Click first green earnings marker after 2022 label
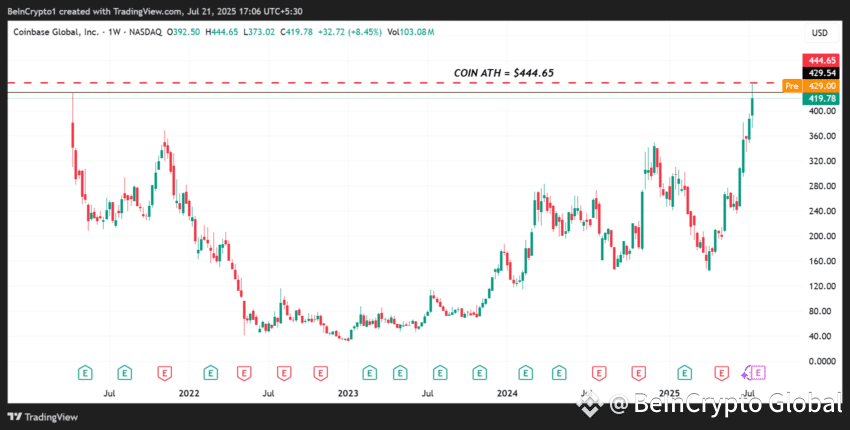The width and height of the screenshot is (850, 430). click(210, 373)
